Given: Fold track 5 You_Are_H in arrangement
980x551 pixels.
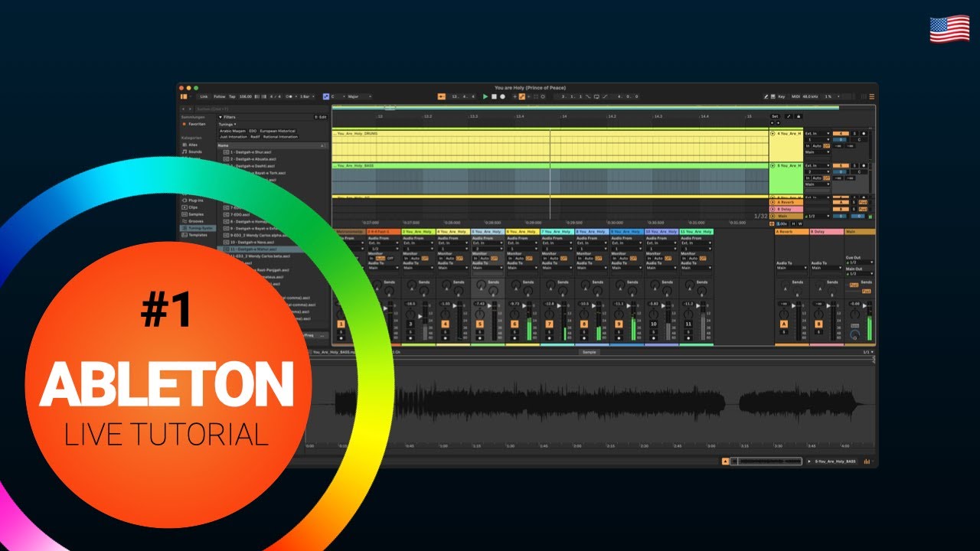Looking at the screenshot, I should tap(773, 166).
